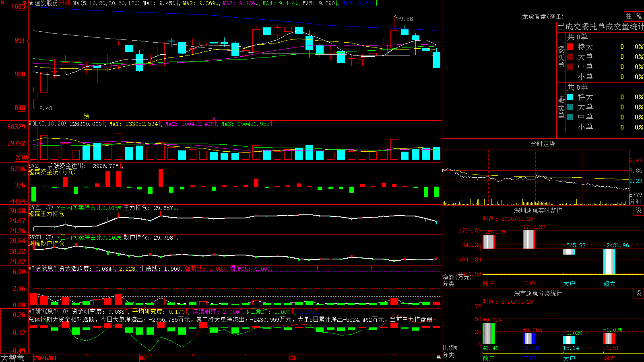This screenshot has height=362, width=644.
Task: Click the 2026/01 date marker on timeline
Action: (x=45, y=358)
